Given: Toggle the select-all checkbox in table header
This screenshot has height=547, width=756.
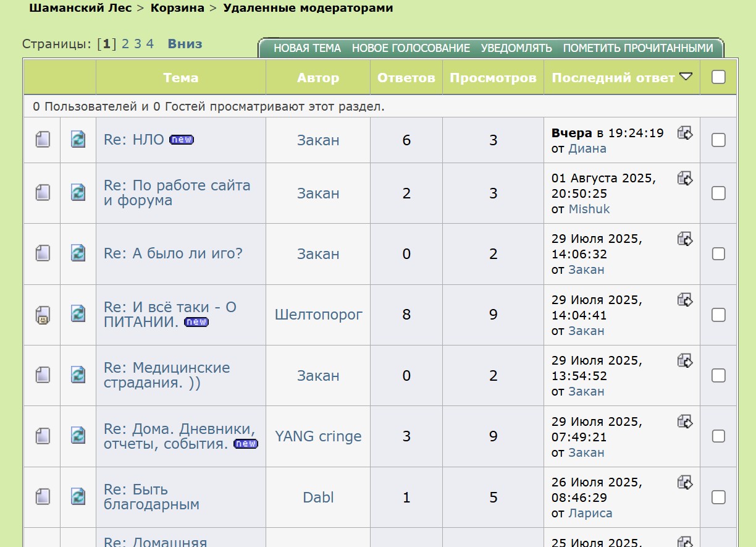Looking at the screenshot, I should click(718, 77).
